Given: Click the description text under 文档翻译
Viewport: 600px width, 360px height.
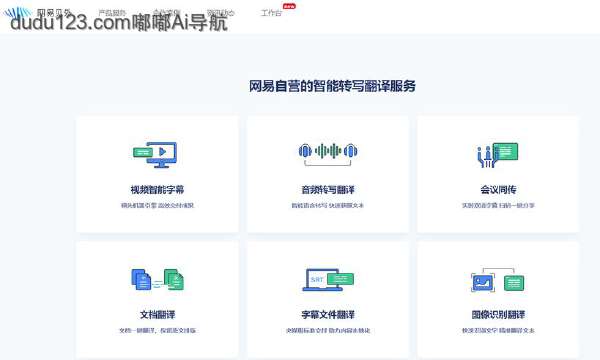Looking at the screenshot, I should [x=157, y=330].
